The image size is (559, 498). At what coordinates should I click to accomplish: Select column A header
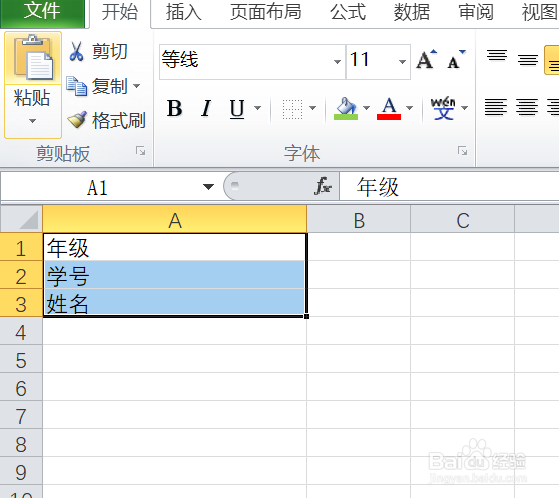coord(175,220)
